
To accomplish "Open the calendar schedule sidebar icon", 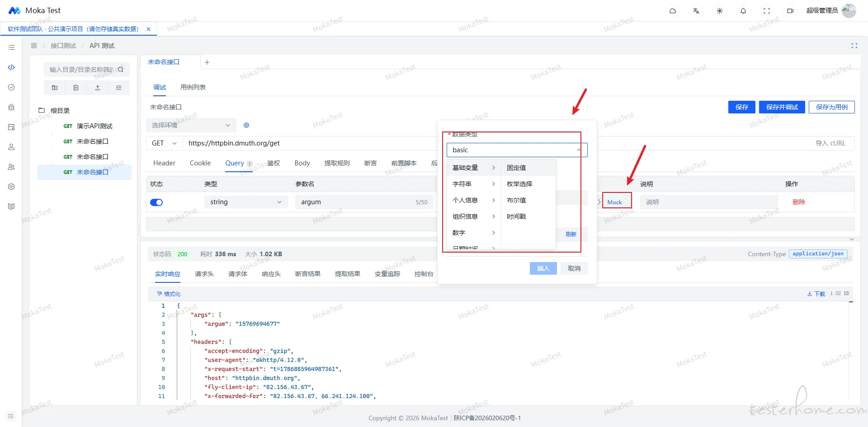I will 11,127.
